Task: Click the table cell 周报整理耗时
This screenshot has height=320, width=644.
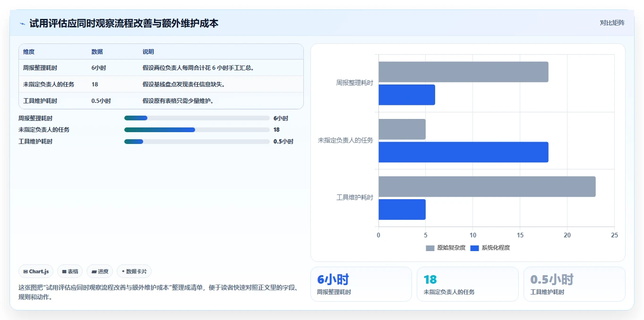Action: tap(40, 68)
